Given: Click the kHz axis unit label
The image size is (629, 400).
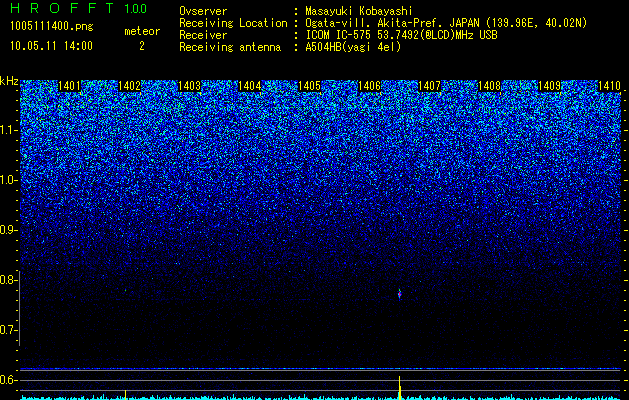Looking at the screenshot, I should 9,81.
